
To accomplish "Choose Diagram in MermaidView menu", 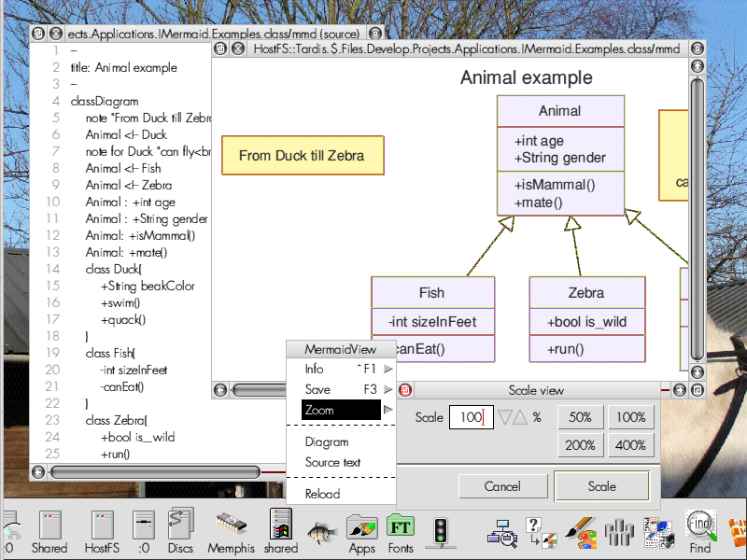I will pos(327,441).
